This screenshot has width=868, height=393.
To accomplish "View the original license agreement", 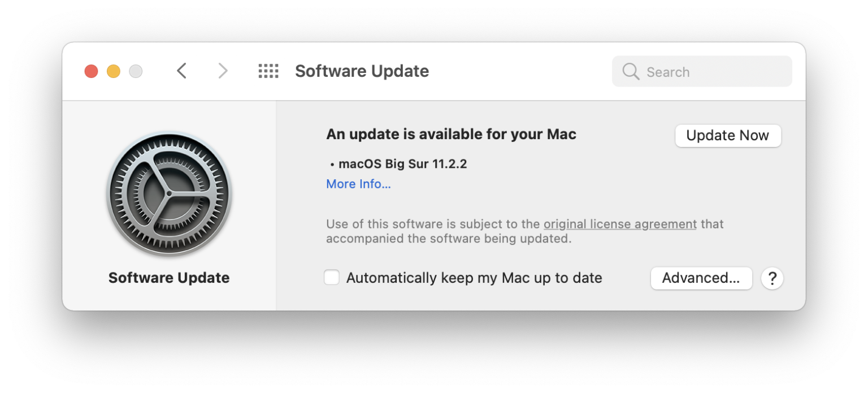I will (x=619, y=224).
